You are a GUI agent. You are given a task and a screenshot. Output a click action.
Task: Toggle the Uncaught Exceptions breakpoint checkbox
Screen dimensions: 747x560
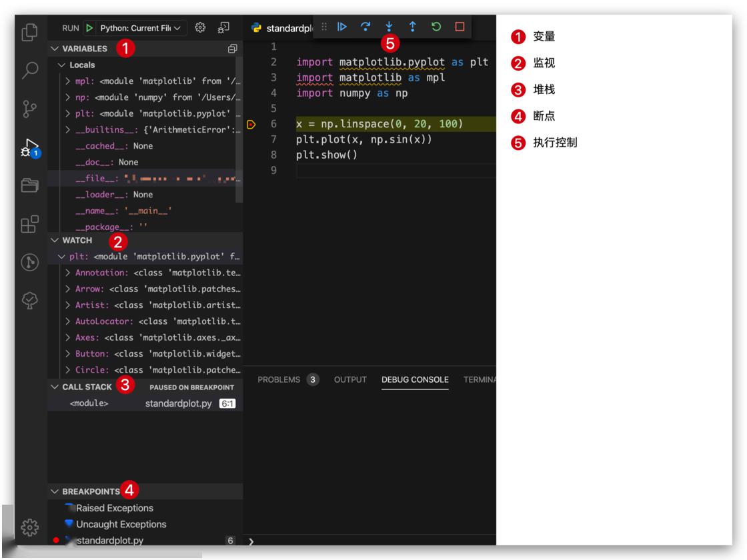(x=69, y=524)
